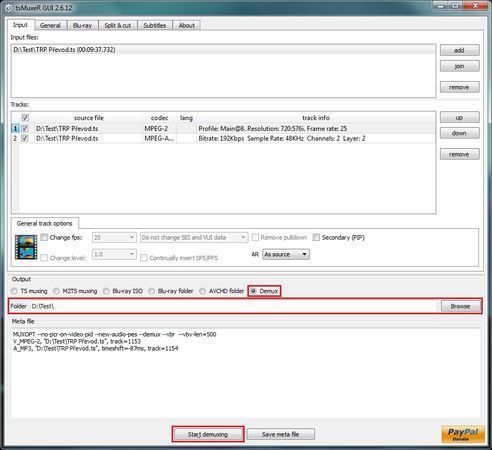Screen dimensions: 492x450
Task: Click the V_MPEG-2 line in meta file
Action: 77,341
